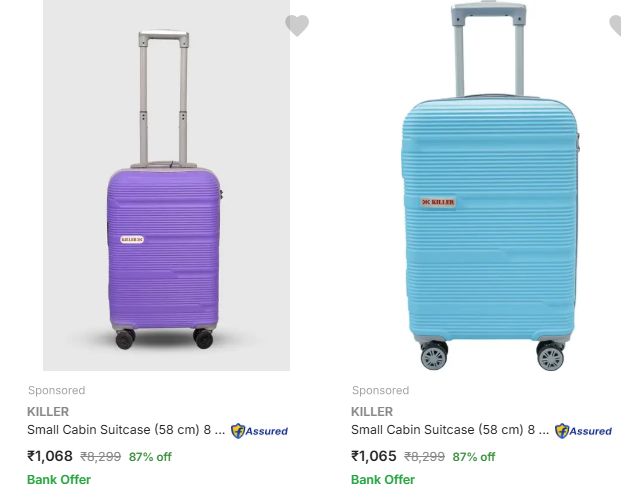621x495 pixels.
Task: Click 87% off label on first product
Action: point(150,457)
